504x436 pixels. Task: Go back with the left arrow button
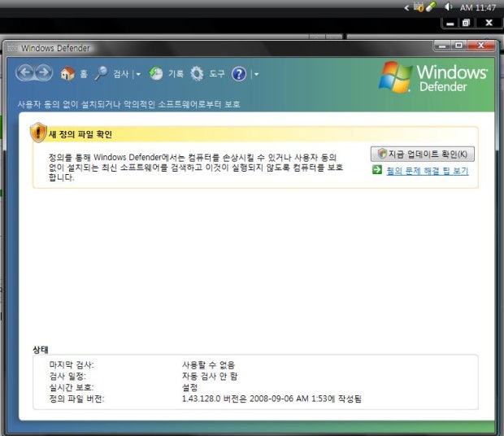pyautogui.click(x=25, y=72)
